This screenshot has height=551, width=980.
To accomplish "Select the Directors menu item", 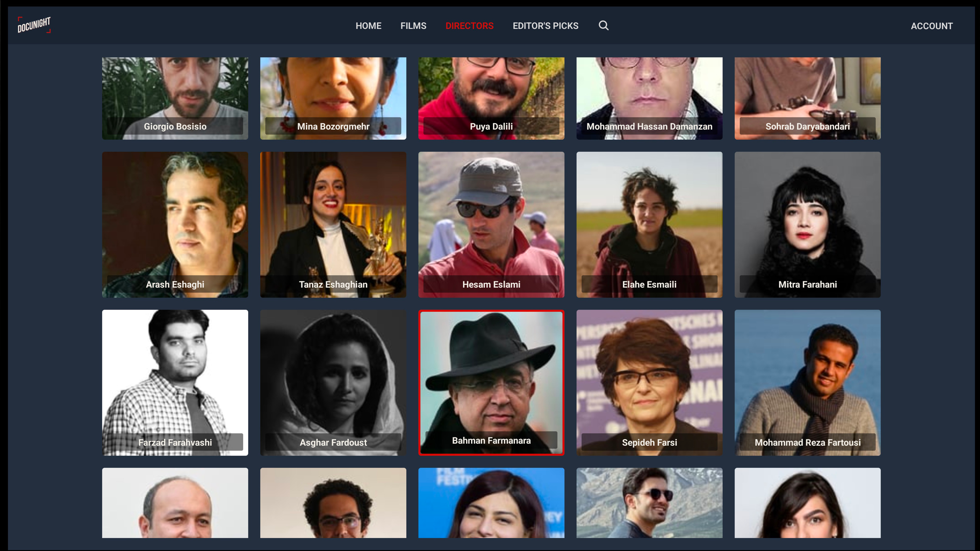I will [470, 26].
